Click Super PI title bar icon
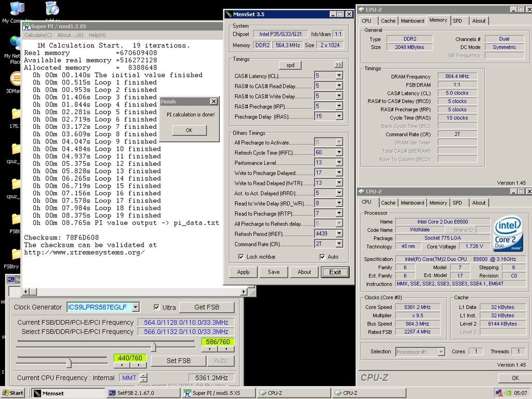 point(26,26)
